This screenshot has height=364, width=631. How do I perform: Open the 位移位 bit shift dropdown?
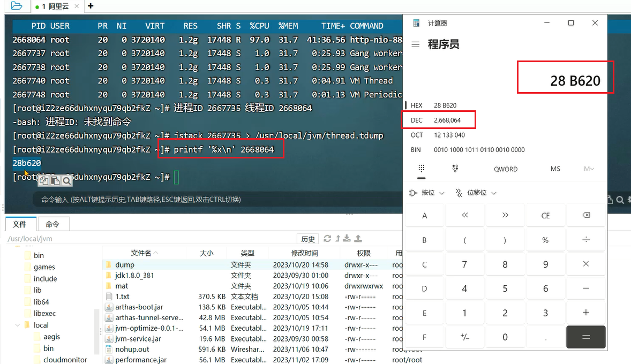point(476,193)
